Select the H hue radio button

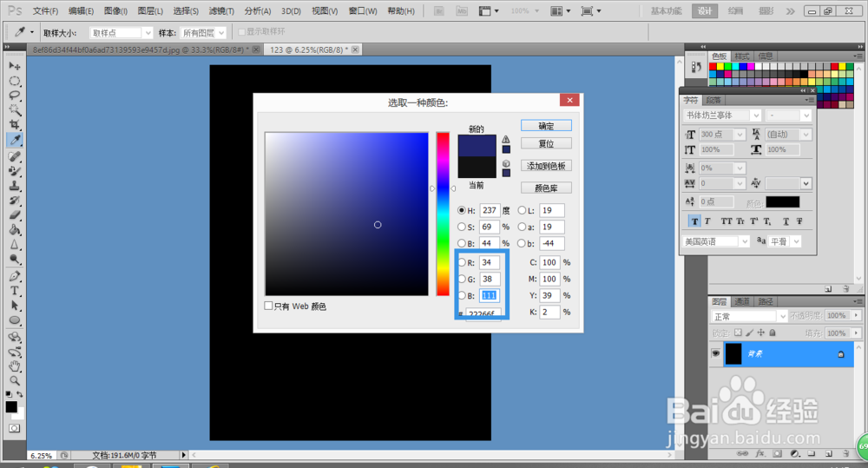462,210
